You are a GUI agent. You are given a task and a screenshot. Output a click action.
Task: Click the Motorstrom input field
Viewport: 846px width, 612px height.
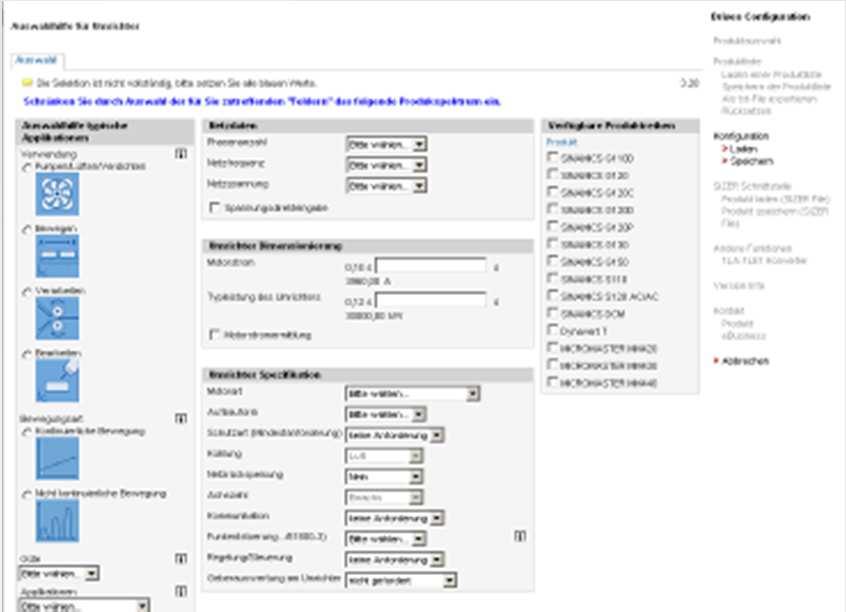coord(431,266)
